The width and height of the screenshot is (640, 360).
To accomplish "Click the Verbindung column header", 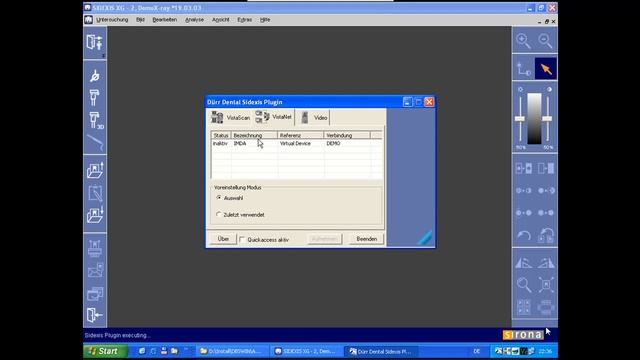I will [347, 135].
